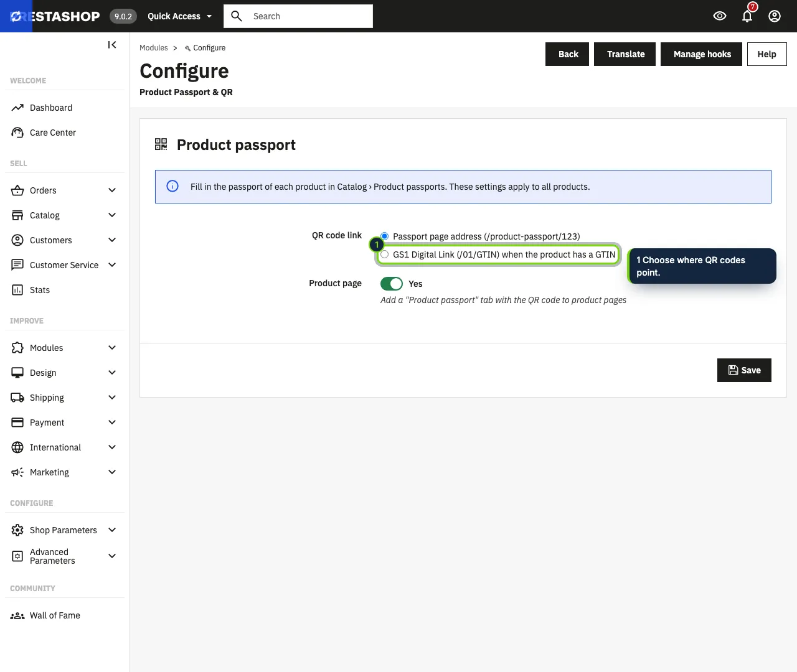Click the Back button

[x=567, y=54]
